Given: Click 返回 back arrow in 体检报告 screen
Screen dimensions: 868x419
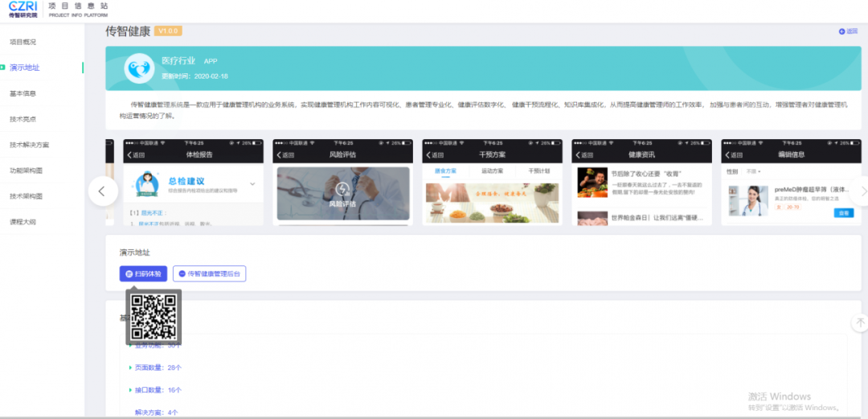Looking at the screenshot, I should tap(136, 154).
